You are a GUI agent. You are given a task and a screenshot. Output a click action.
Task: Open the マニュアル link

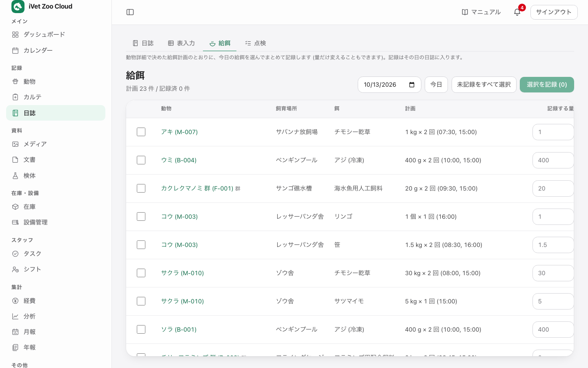pyautogui.click(x=481, y=12)
